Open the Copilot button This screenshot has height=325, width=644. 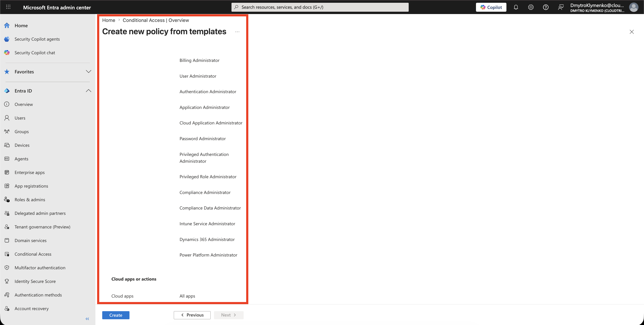coord(491,7)
